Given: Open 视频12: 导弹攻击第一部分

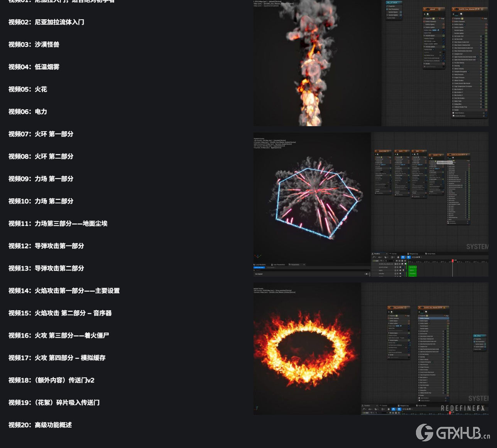Looking at the screenshot, I should (x=46, y=246).
